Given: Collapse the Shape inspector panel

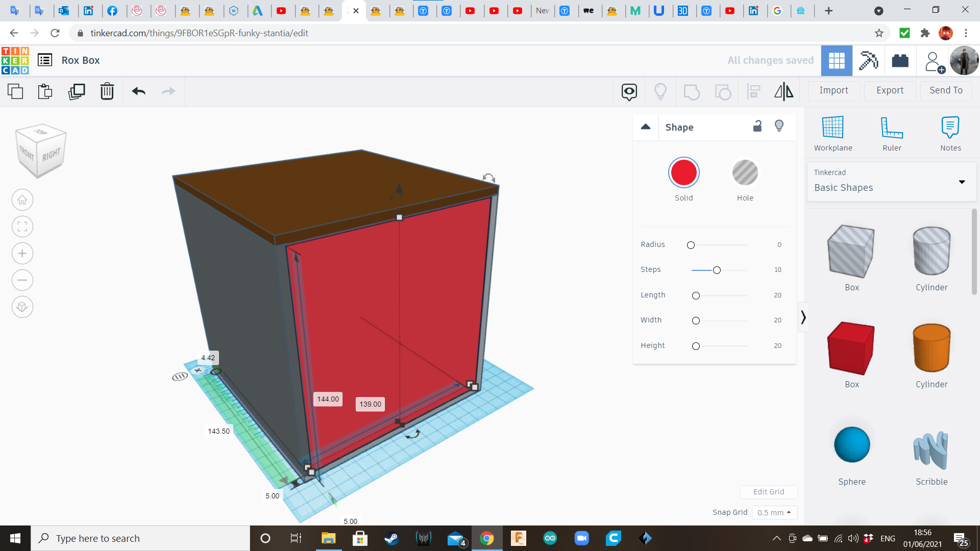Looking at the screenshot, I should pos(646,127).
